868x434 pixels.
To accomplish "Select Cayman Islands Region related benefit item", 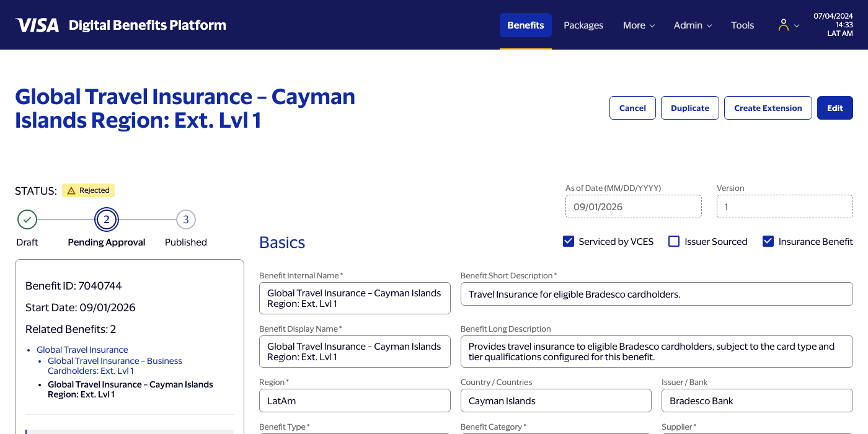I will [x=130, y=389].
